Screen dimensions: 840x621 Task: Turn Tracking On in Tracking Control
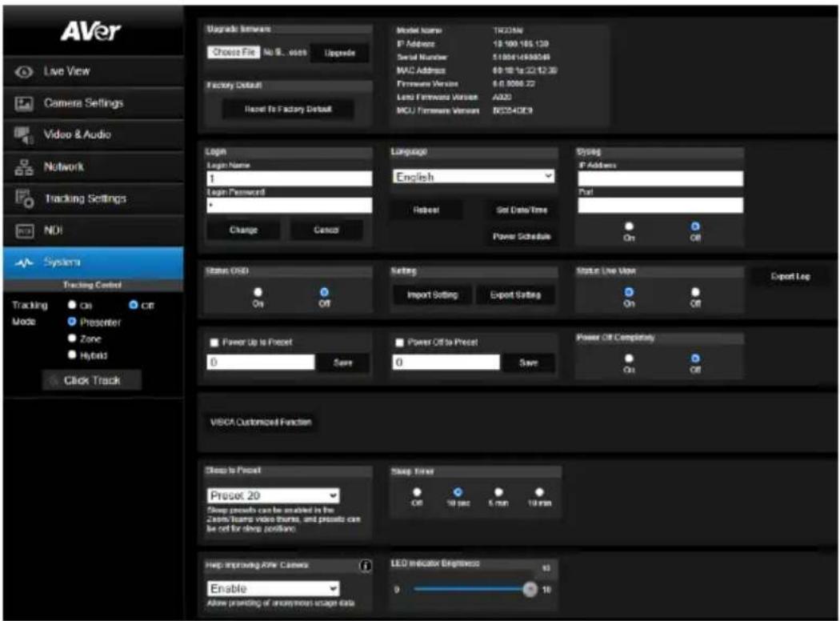pos(72,305)
